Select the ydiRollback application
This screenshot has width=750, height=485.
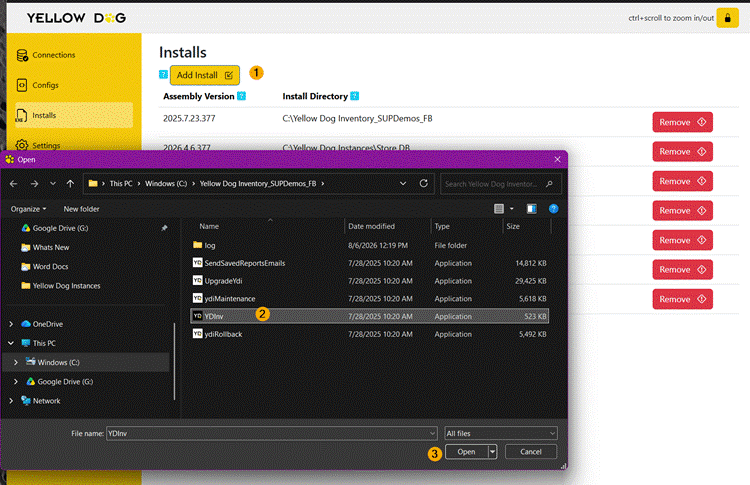point(369,334)
